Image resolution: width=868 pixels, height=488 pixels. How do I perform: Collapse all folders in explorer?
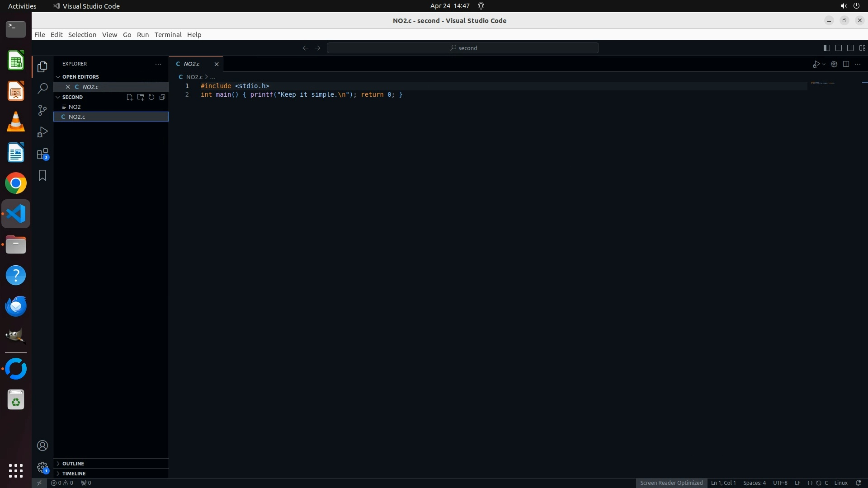click(x=162, y=97)
